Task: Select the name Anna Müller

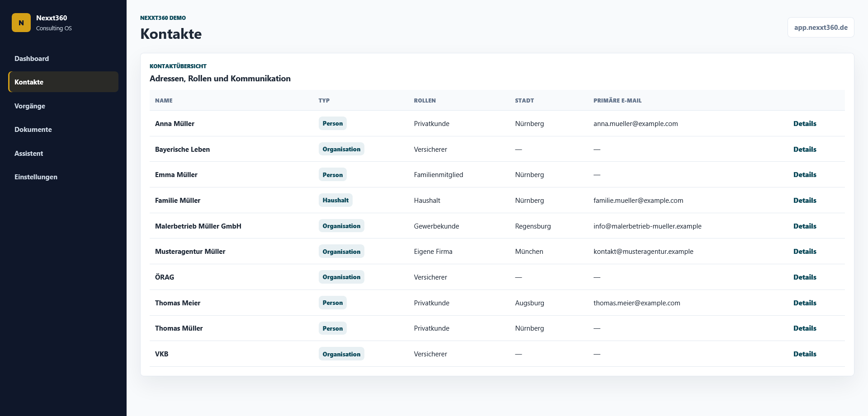Action: coord(175,124)
